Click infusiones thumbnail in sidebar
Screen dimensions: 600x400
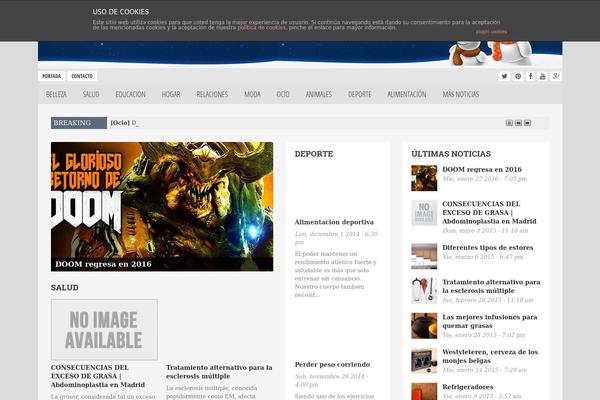424,326
